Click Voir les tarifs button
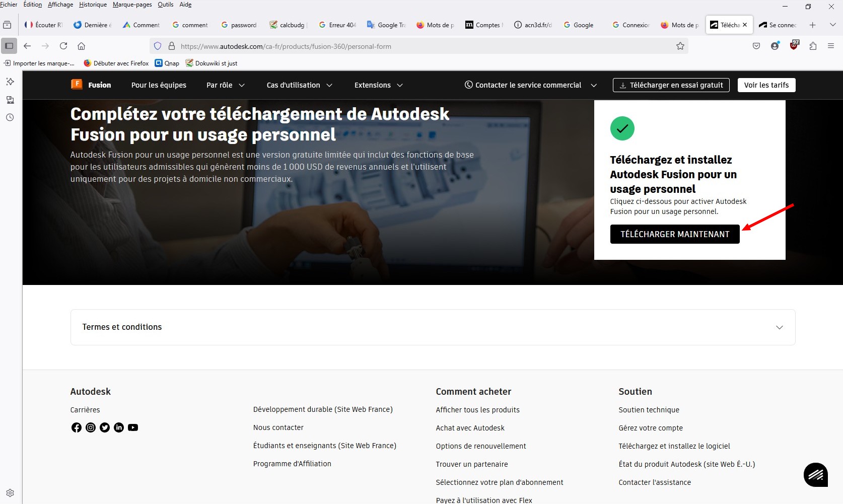 tap(766, 85)
